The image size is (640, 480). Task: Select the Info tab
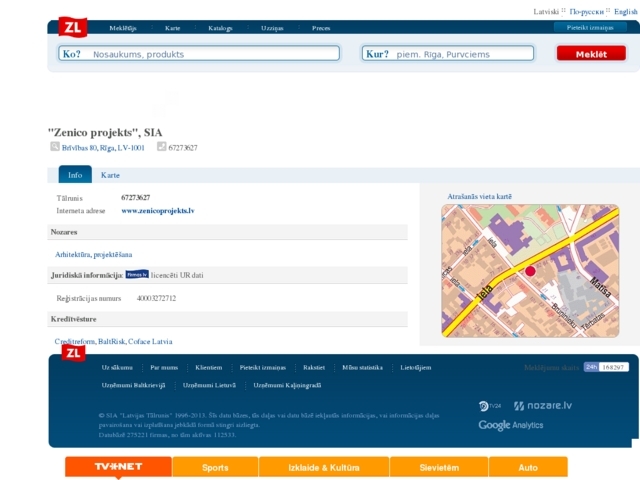75,175
